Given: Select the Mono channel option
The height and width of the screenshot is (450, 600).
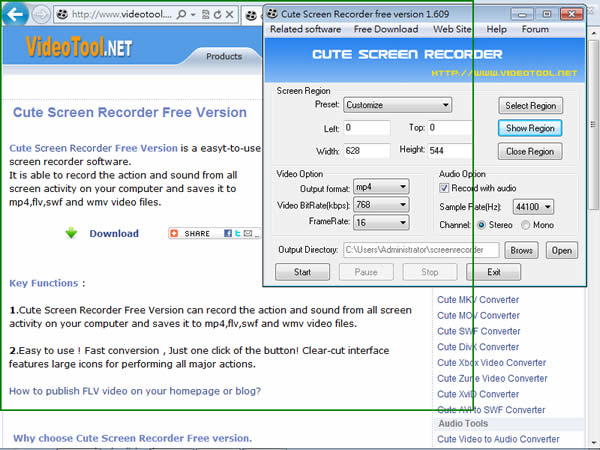Looking at the screenshot, I should 526,225.
